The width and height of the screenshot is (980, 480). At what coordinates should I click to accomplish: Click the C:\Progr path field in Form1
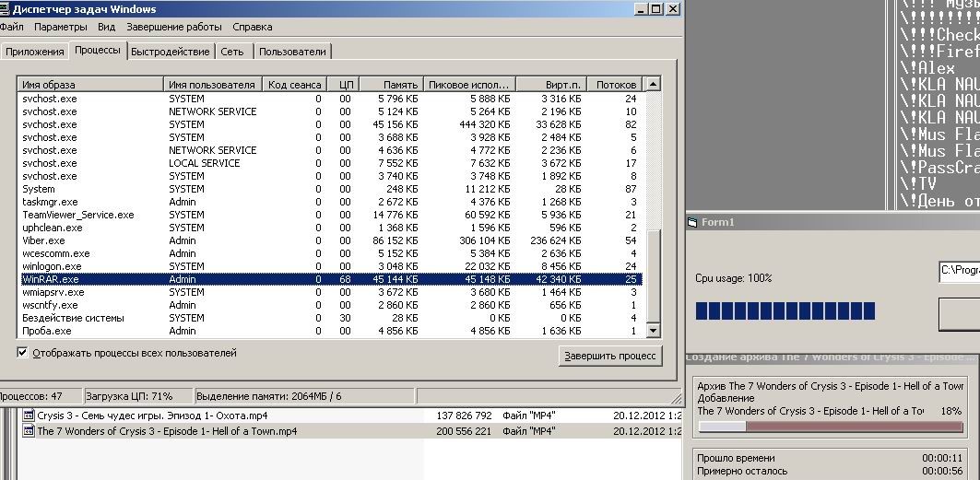[959, 271]
